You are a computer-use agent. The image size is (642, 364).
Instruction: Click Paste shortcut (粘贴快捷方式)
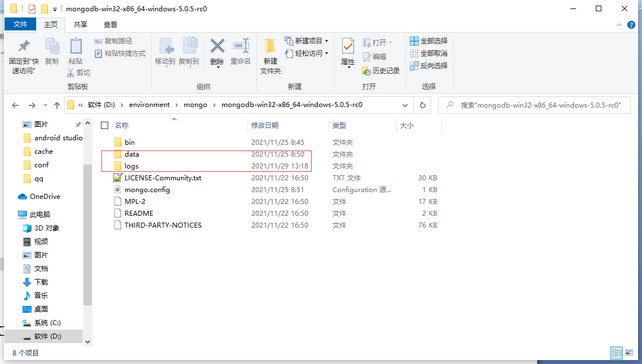point(120,54)
